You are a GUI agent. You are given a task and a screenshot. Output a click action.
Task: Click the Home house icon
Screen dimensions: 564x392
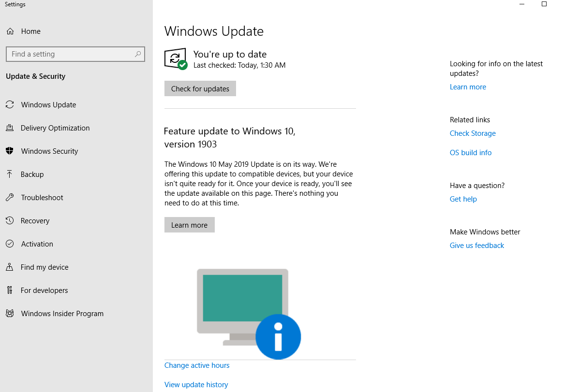tap(10, 31)
